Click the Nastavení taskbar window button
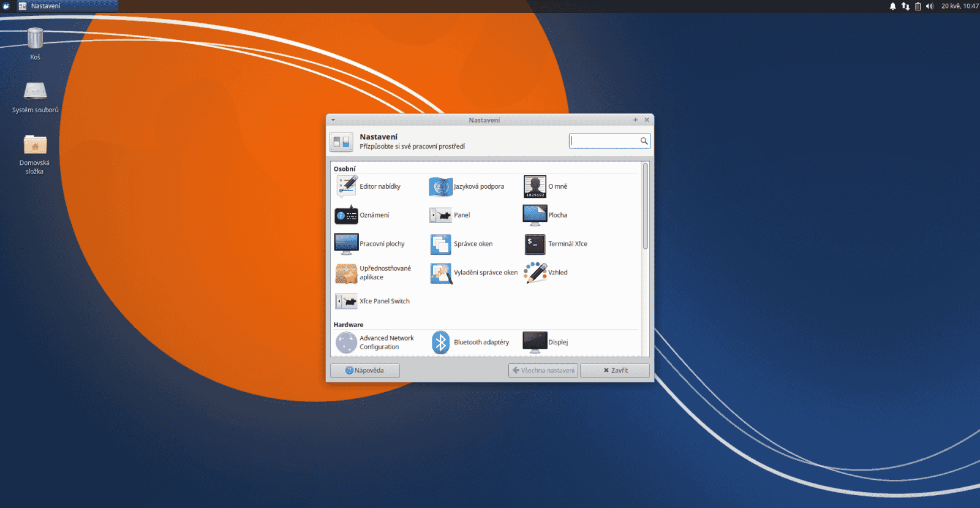 click(x=67, y=6)
